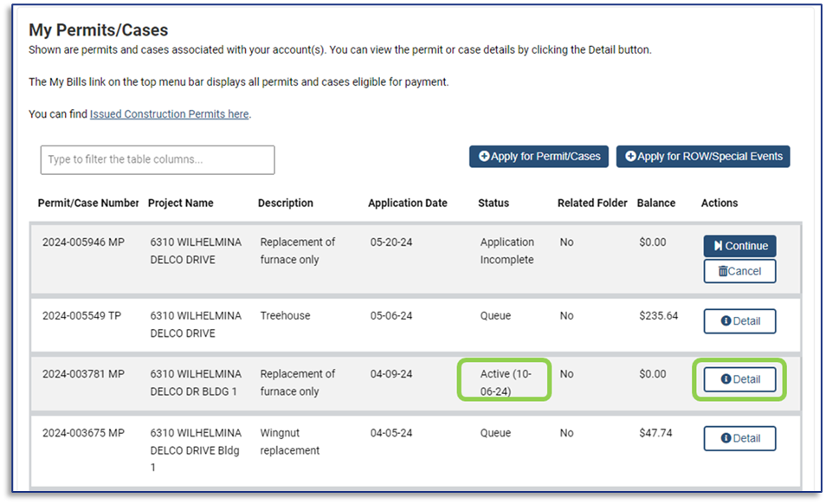Click Apply for ROW/Special Events button
This screenshot has width=826, height=504.
coord(703,157)
